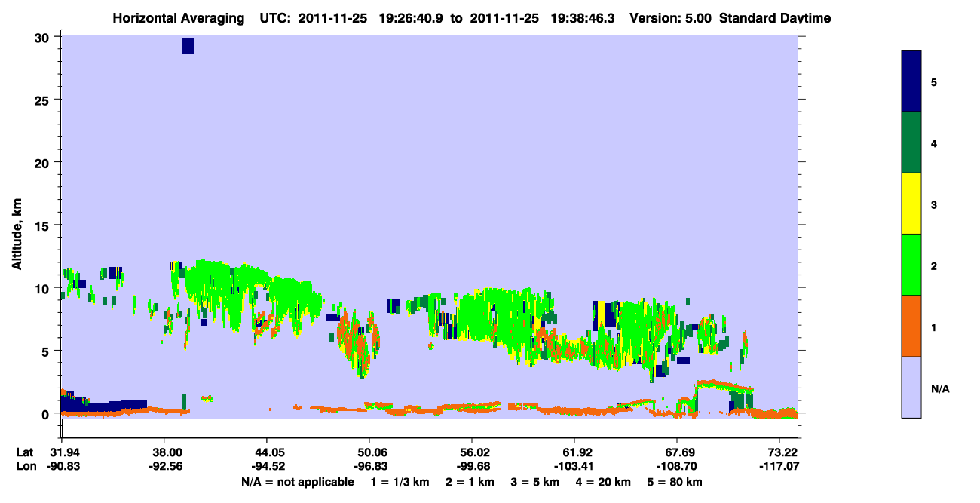Click the altitude tick label 0
The image size is (980, 503).
point(47,413)
